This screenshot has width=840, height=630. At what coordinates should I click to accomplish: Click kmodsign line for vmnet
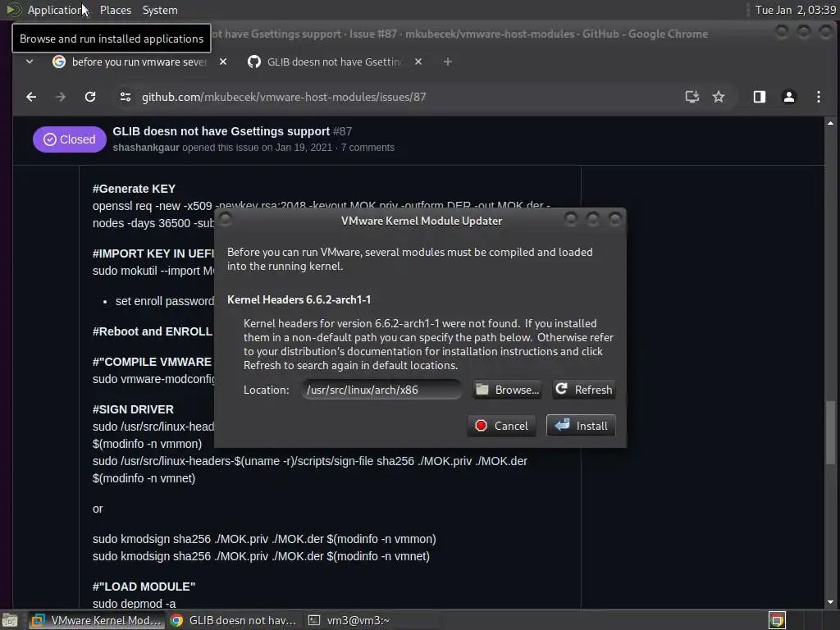pos(261,556)
